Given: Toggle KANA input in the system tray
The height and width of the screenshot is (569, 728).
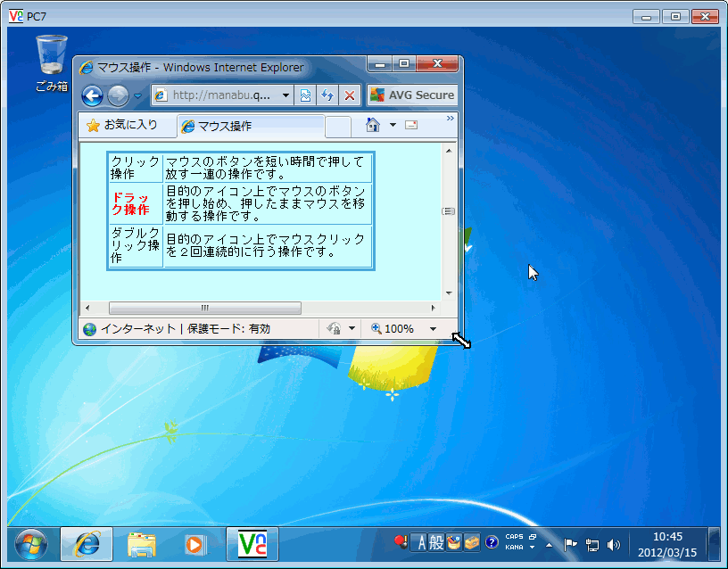Looking at the screenshot, I should coord(514,547).
